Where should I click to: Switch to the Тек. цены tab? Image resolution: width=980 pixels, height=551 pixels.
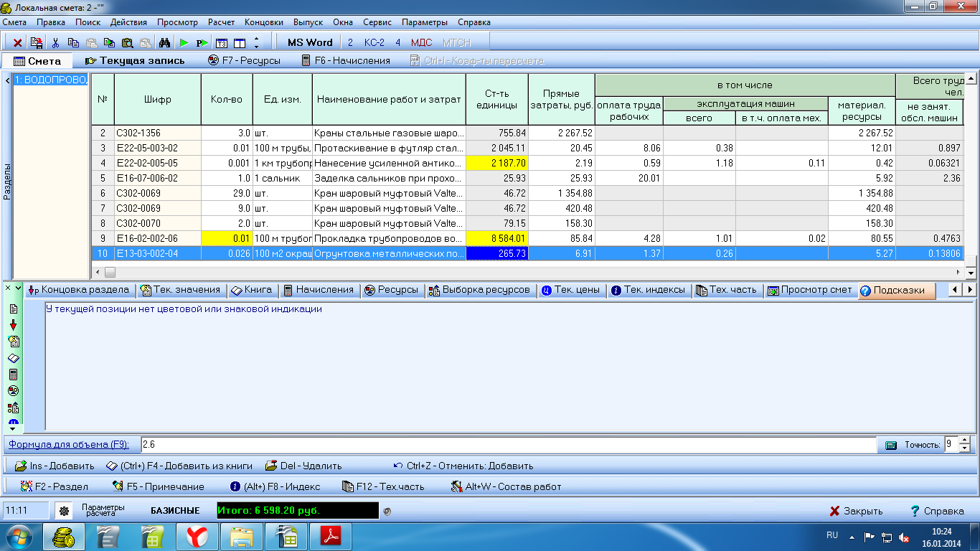coord(571,290)
